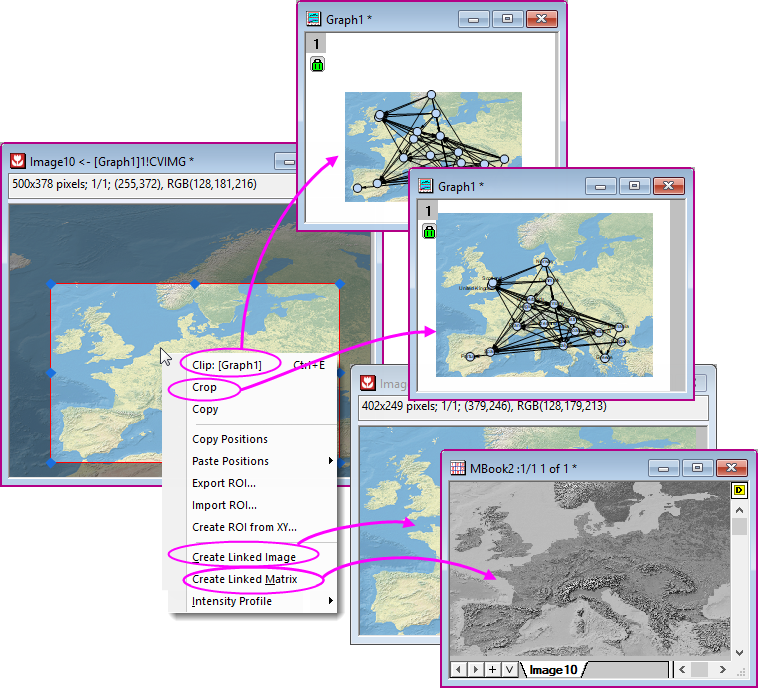The width and height of the screenshot is (758, 688).
Task: Click the MBook2 grayscale matrix image
Action: [590, 571]
